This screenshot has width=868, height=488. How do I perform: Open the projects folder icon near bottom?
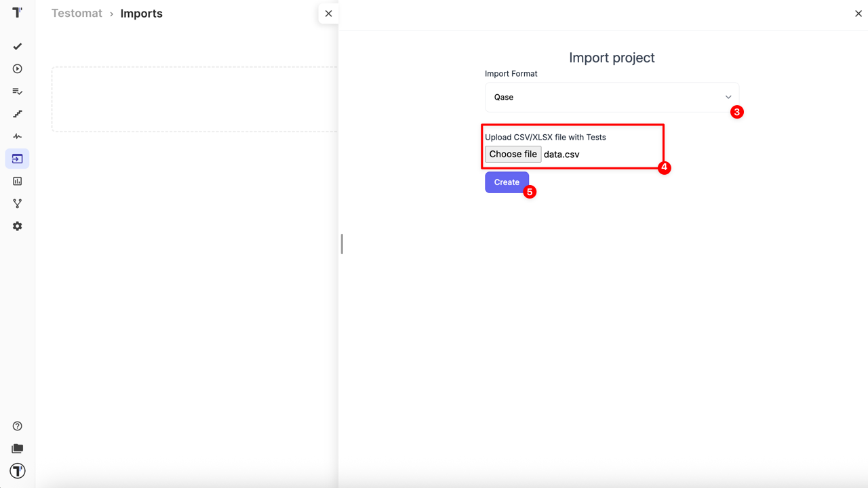pyautogui.click(x=17, y=448)
